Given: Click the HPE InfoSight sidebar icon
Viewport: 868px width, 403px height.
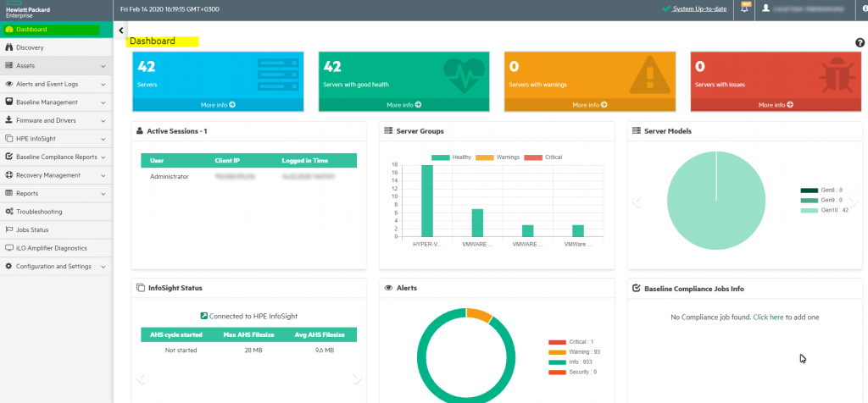Looking at the screenshot, I should coord(8,139).
